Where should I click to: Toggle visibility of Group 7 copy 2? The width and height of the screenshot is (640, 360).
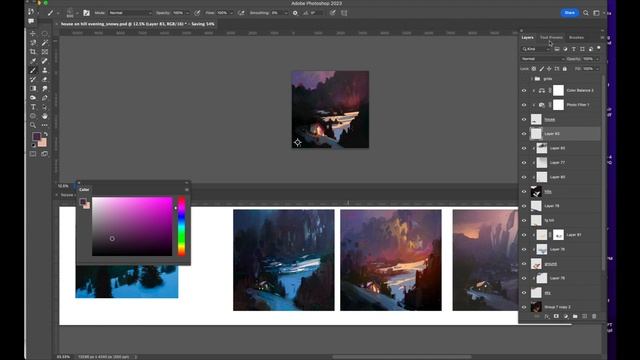click(524, 307)
